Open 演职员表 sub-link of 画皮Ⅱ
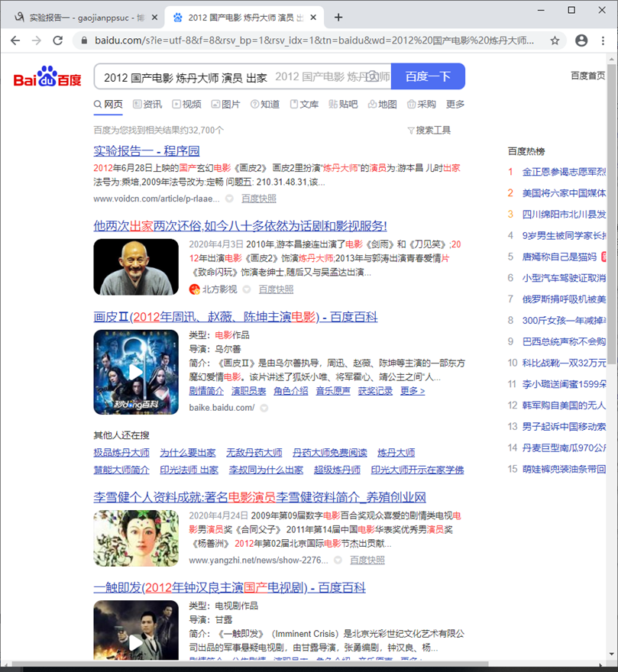Screen dimensions: 618x672 tap(249, 391)
